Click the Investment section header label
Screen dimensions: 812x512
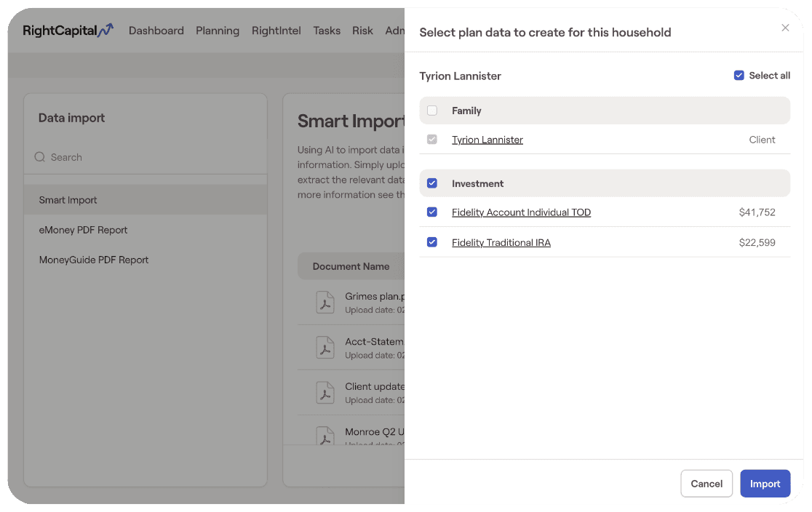click(477, 183)
